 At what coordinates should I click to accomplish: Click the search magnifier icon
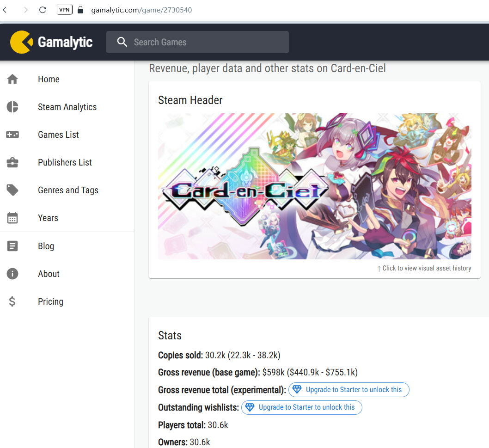122,42
